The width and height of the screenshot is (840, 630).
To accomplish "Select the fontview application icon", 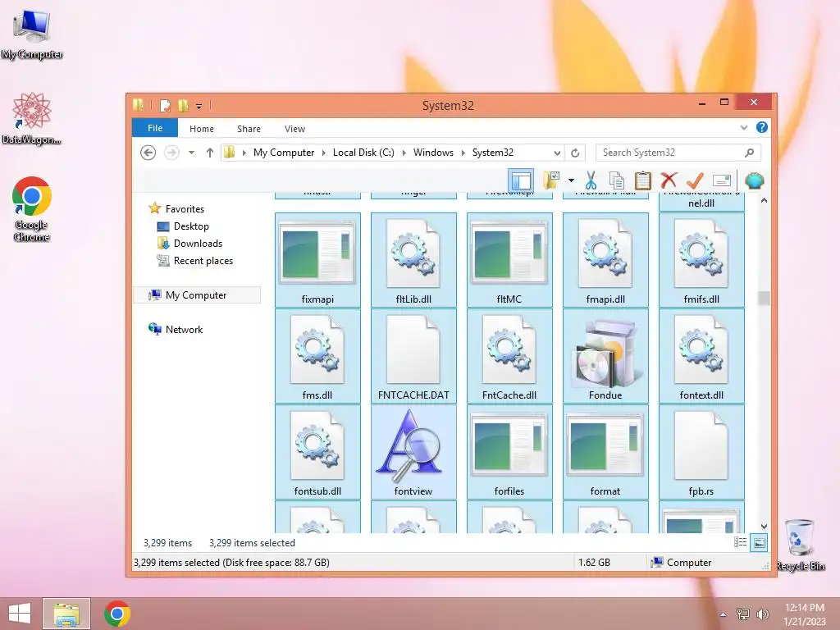I will coord(413,452).
